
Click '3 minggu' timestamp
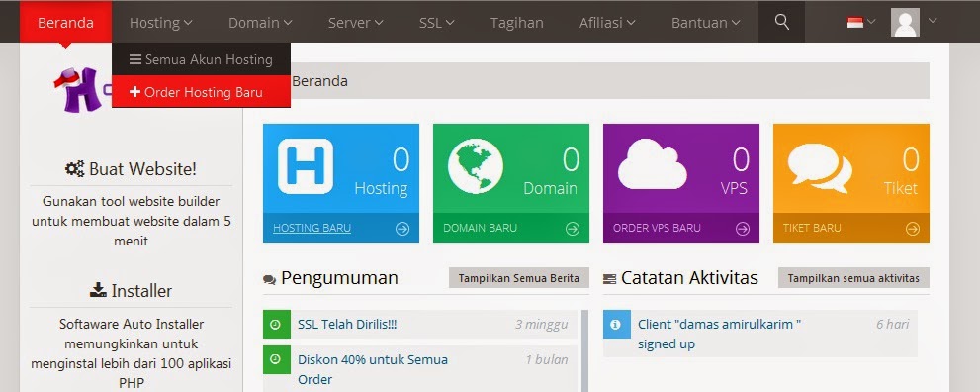click(x=542, y=325)
